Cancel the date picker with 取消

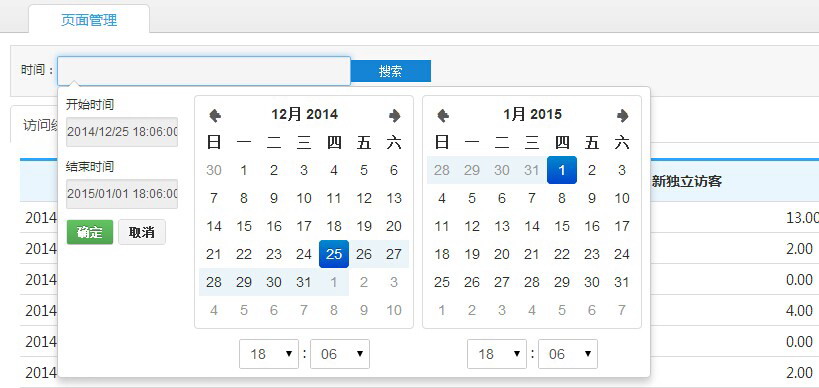coord(142,232)
